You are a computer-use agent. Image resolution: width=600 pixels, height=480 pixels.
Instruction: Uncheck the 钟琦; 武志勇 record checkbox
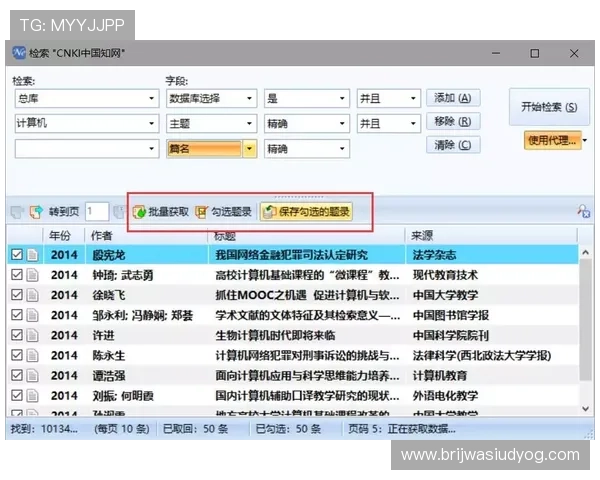[17, 274]
